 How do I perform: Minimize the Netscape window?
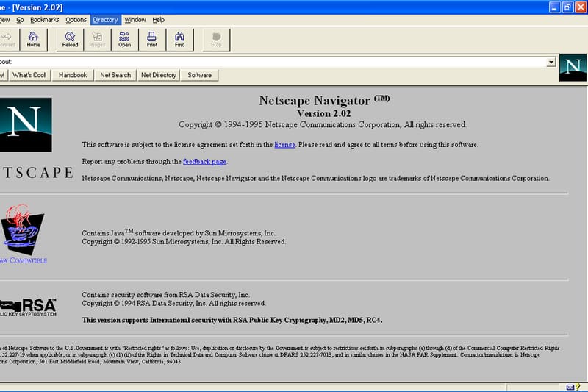555,7
